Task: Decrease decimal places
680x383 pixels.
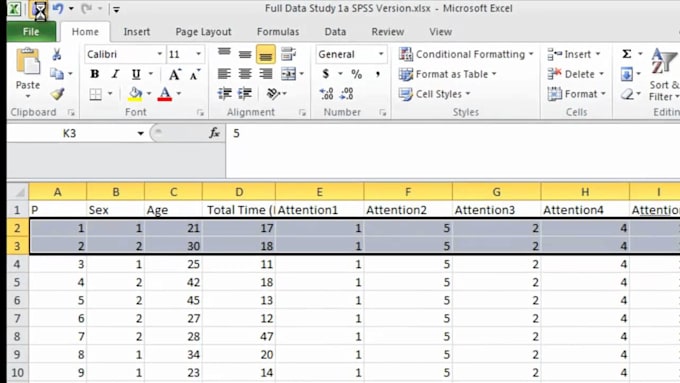Action: coord(347,94)
